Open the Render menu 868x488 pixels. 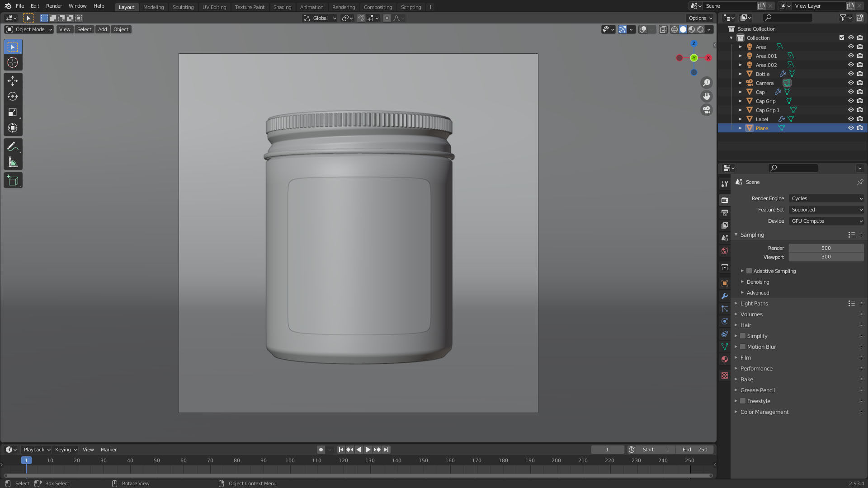tap(54, 6)
